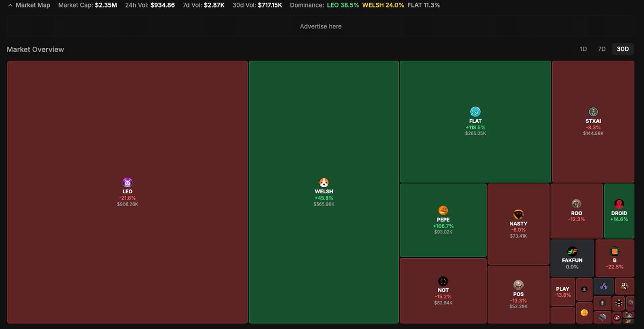The image size is (644, 329).
Task: Open the PLAY token tile
Action: [x=563, y=292]
